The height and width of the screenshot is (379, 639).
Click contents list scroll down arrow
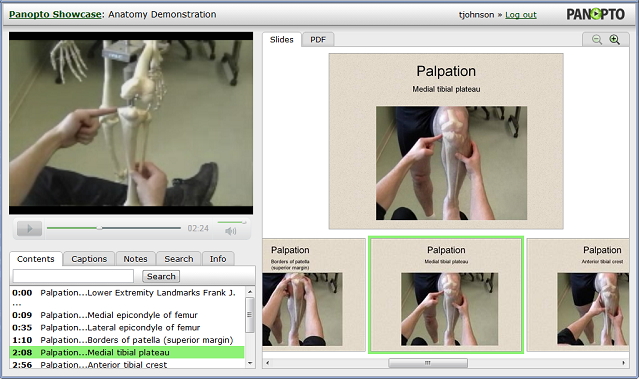tap(250, 363)
